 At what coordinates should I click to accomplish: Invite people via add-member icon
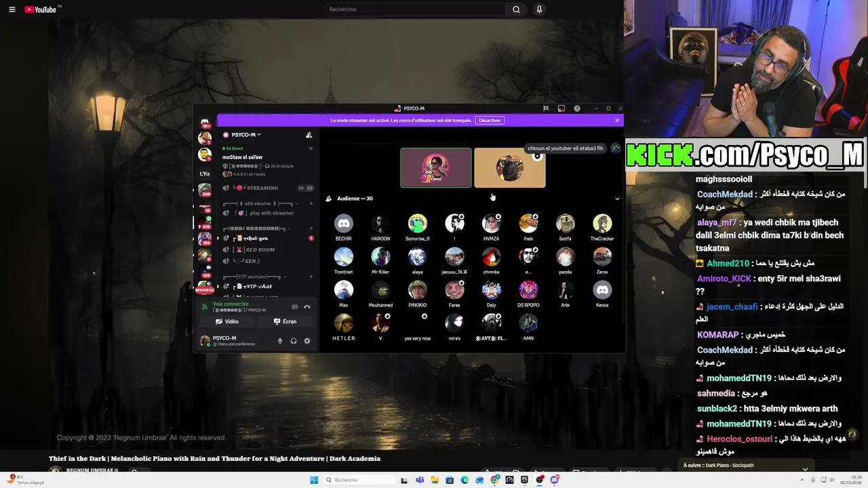pos(309,135)
